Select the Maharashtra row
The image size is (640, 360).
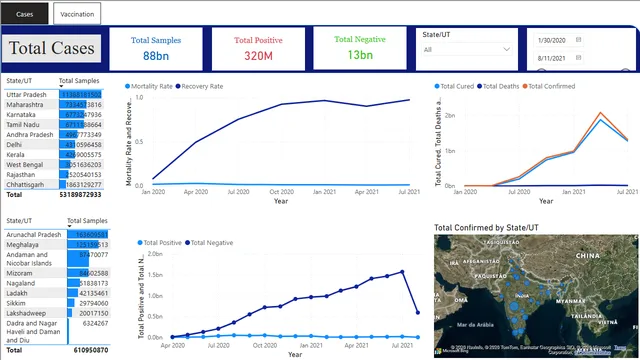[x=54, y=104]
